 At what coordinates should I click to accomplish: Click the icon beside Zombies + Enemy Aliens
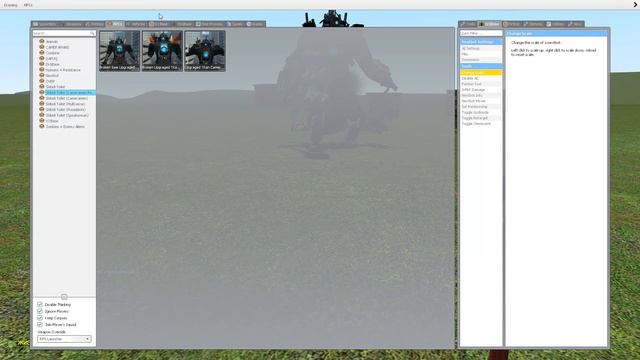pyautogui.click(x=42, y=127)
